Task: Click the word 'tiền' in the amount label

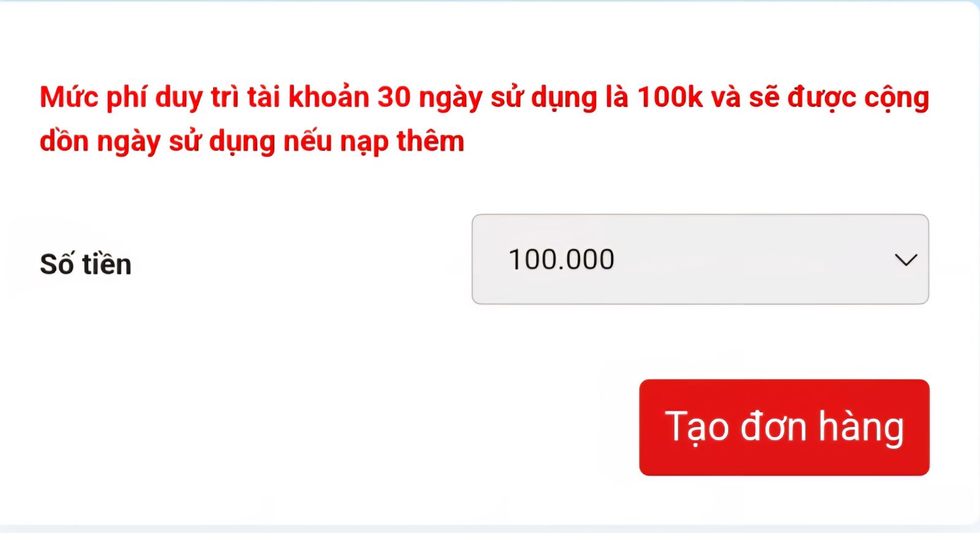Action: [107, 264]
